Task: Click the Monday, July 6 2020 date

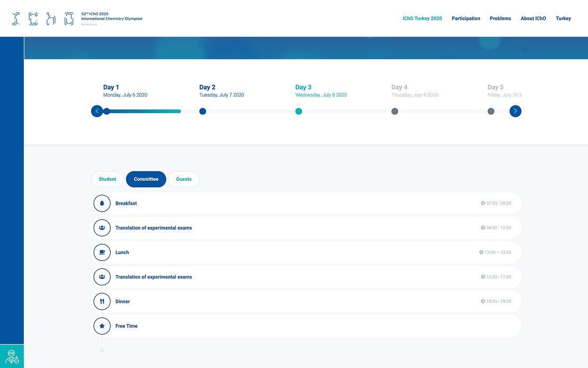Action: point(125,95)
